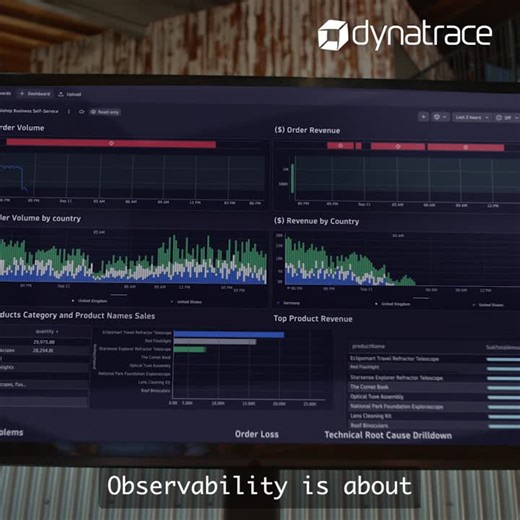Click the 29,975.00 quantity cell
Viewport: 520px width, 520px height.
[x=44, y=342]
